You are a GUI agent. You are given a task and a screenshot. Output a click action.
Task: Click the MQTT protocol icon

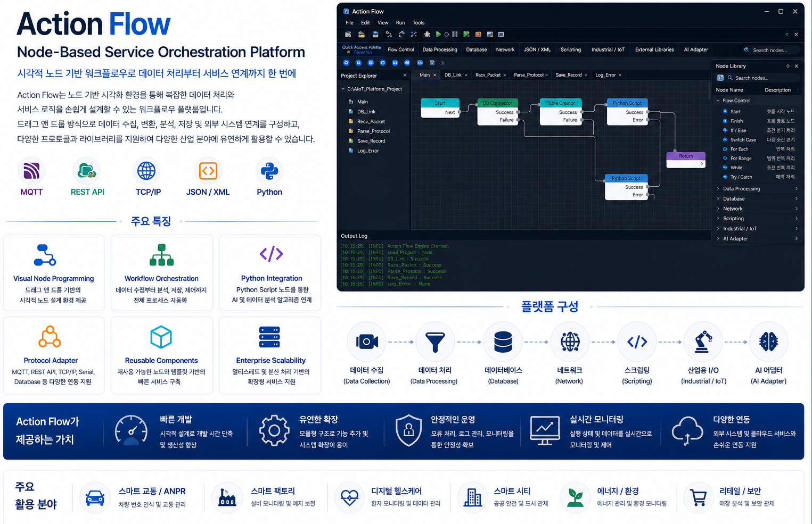(31, 171)
